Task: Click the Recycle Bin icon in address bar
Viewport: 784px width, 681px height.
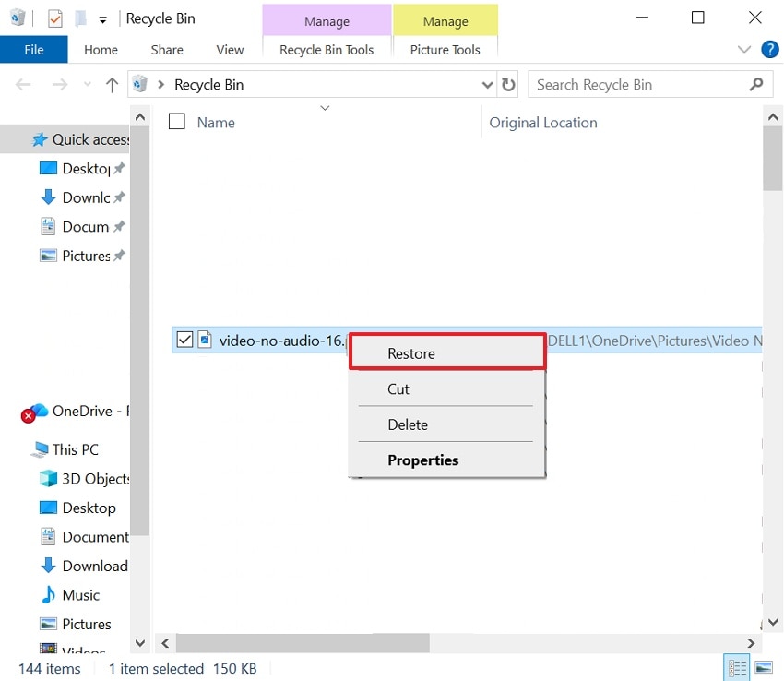Action: [138, 84]
